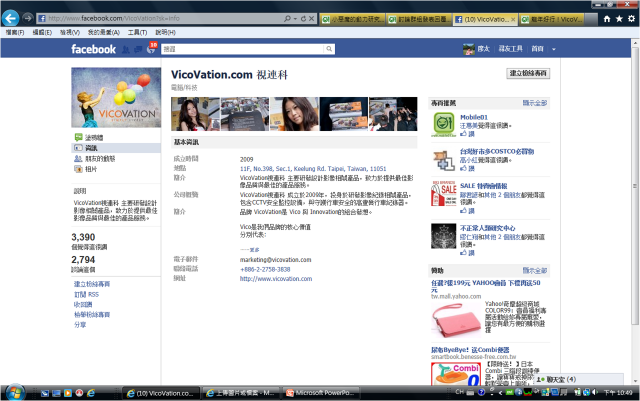Switch to Microsoft PowerPo... taskbar window
This screenshot has height=401, width=640.
point(321,393)
